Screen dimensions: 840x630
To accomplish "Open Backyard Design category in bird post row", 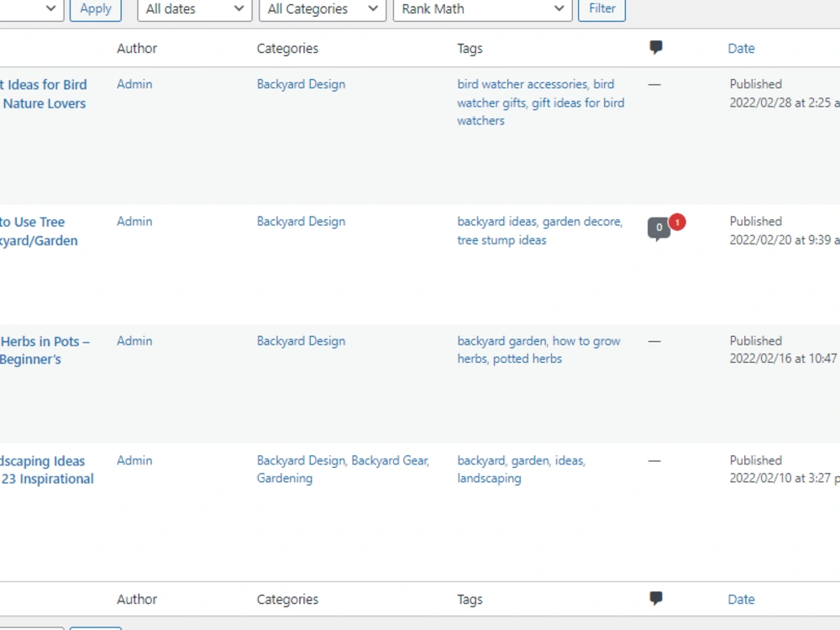I will (x=301, y=84).
